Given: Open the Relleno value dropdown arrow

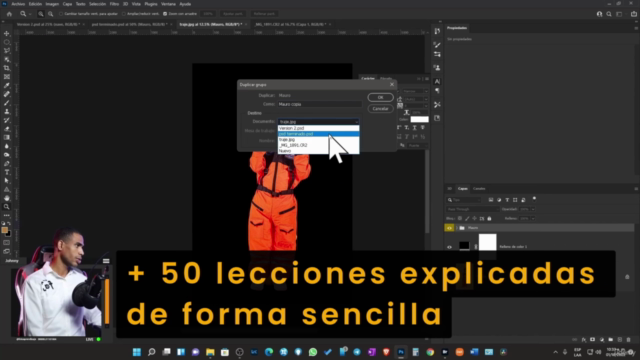Looking at the screenshot, I should pyautogui.click(x=533, y=218).
